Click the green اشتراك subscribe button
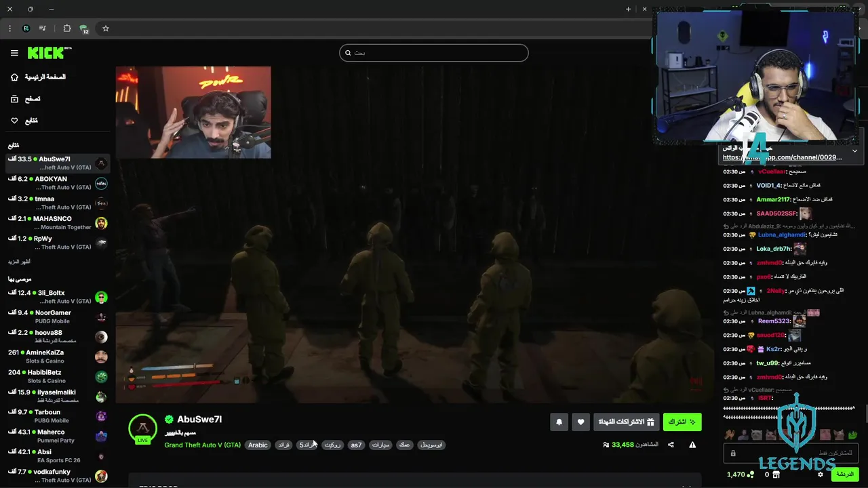Screen dimensions: 868x488 click(682, 422)
